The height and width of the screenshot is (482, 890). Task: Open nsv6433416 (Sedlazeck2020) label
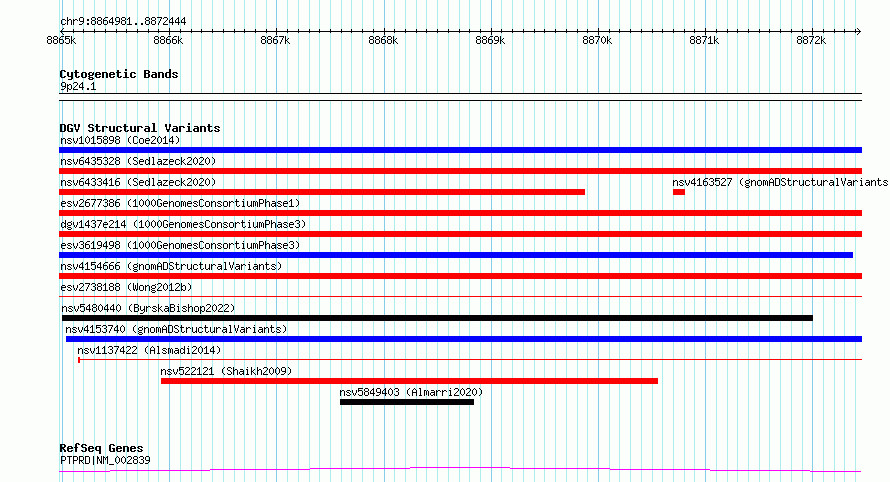(x=138, y=182)
